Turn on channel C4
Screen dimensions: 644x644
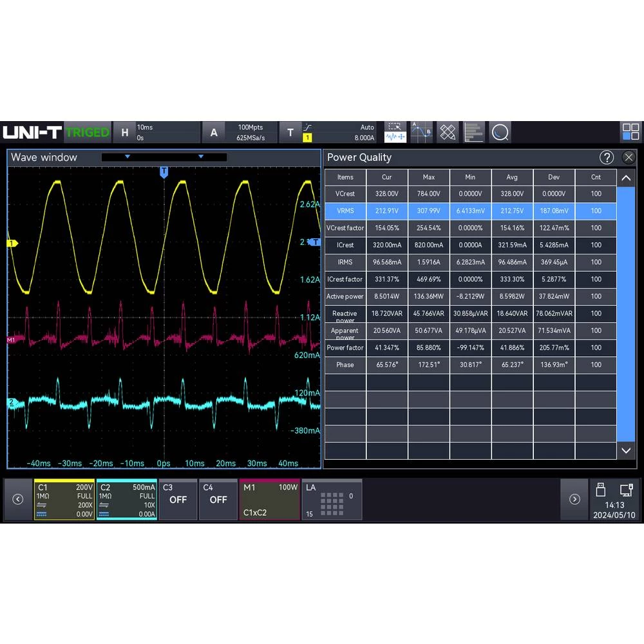coord(218,500)
